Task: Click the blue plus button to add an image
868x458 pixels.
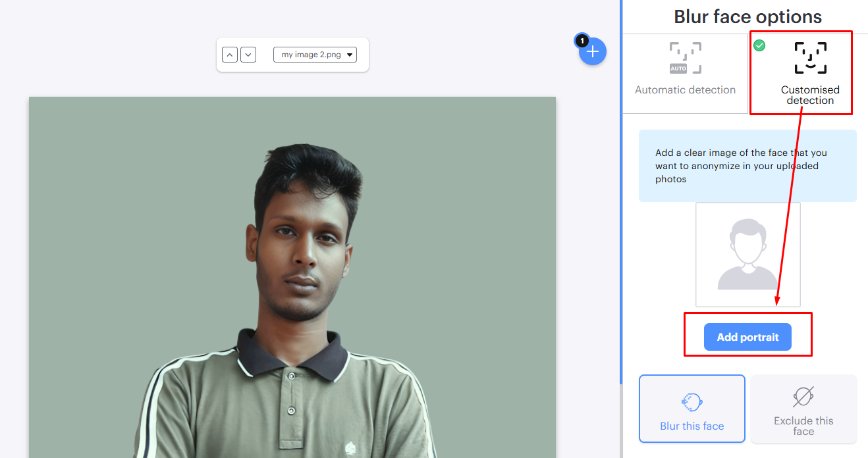Action: tap(591, 51)
